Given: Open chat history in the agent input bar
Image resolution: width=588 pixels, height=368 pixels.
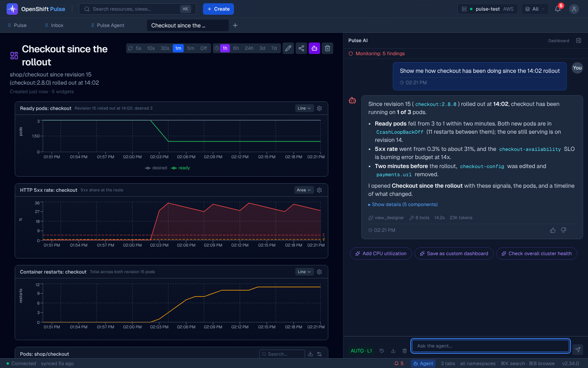Looking at the screenshot, I should (382, 351).
